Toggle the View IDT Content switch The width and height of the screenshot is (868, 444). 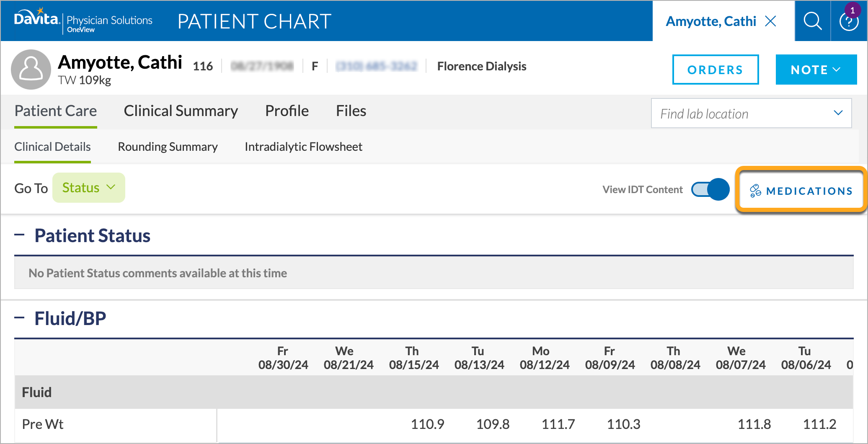click(x=710, y=189)
